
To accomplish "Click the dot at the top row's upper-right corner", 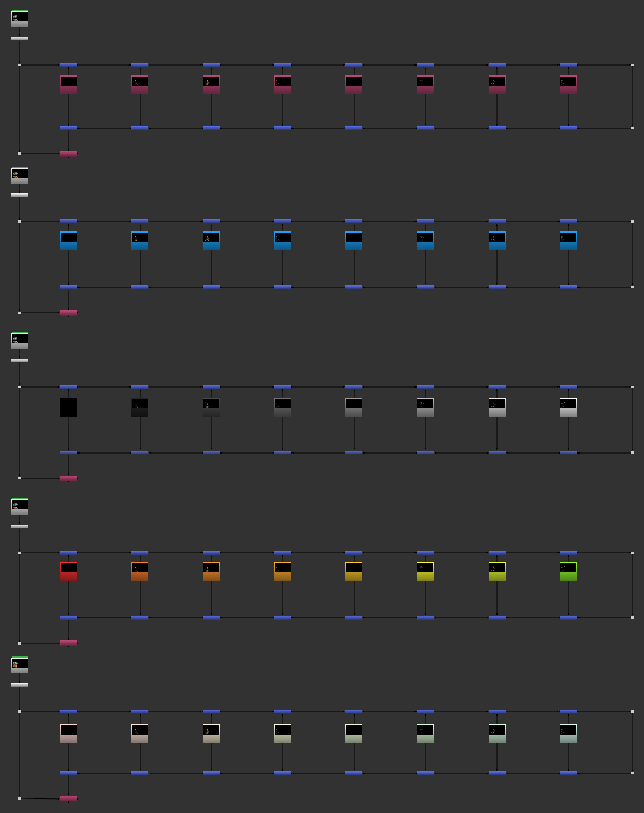I will coord(632,65).
